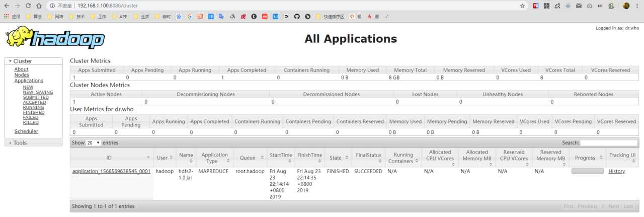Sort by Queue column arrows
This screenshot has height=217, width=644.
tap(262, 158)
